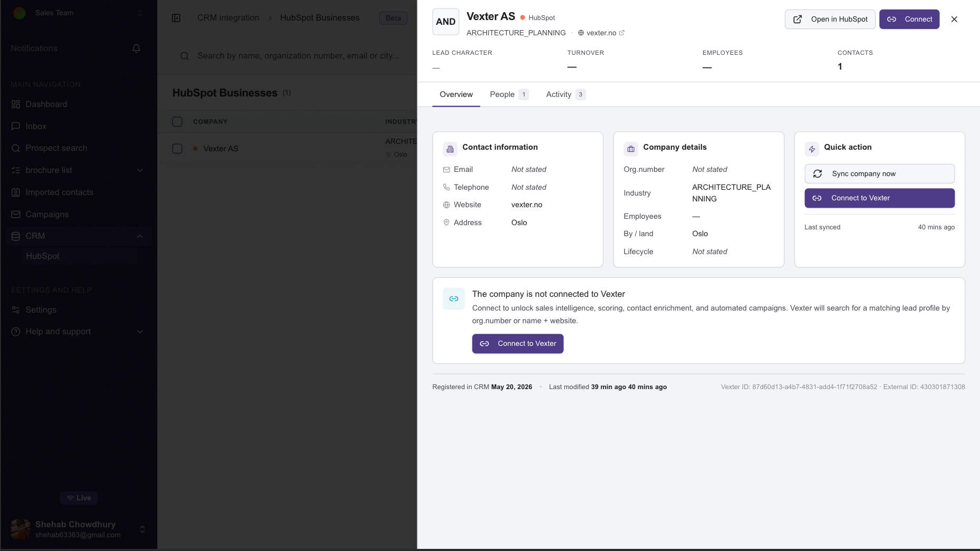Click the CRM database icon

click(x=16, y=236)
